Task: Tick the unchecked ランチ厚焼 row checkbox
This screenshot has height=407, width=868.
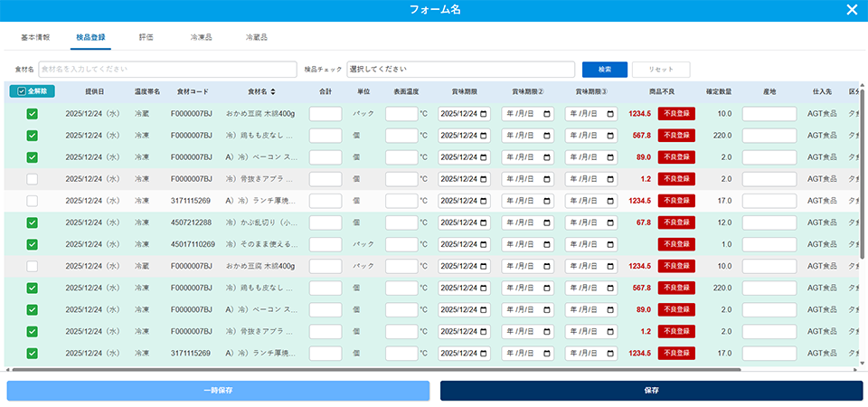Action: tap(33, 201)
